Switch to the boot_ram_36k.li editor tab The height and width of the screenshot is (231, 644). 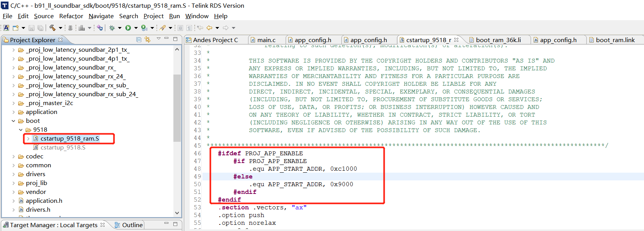click(x=498, y=40)
